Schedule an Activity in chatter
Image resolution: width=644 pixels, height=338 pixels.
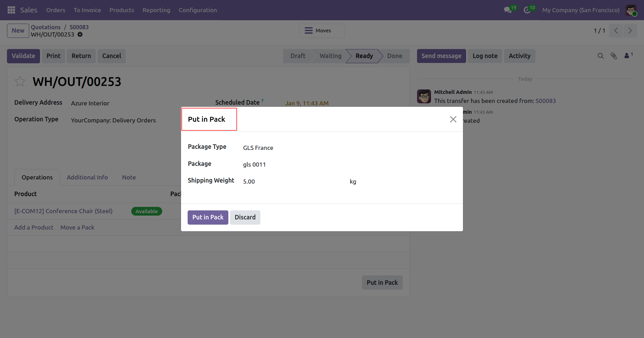520,56
